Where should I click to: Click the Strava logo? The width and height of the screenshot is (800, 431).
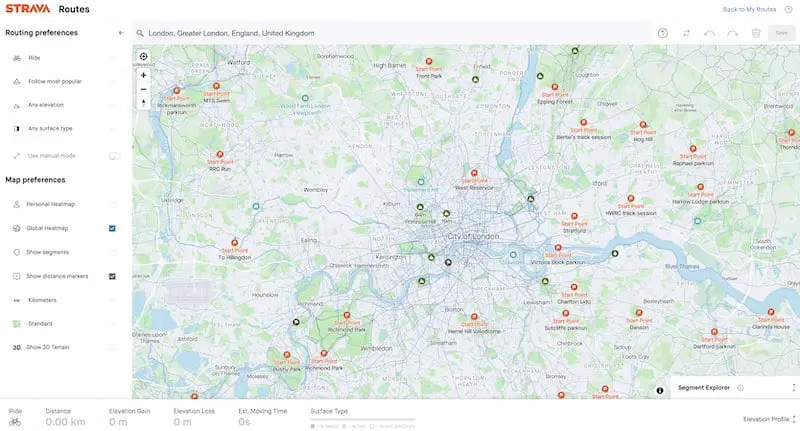pos(28,9)
